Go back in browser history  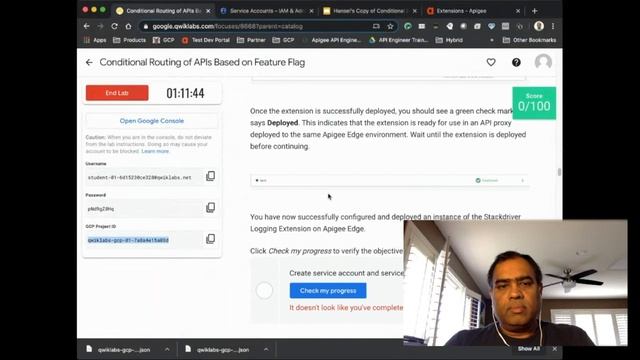87,26
